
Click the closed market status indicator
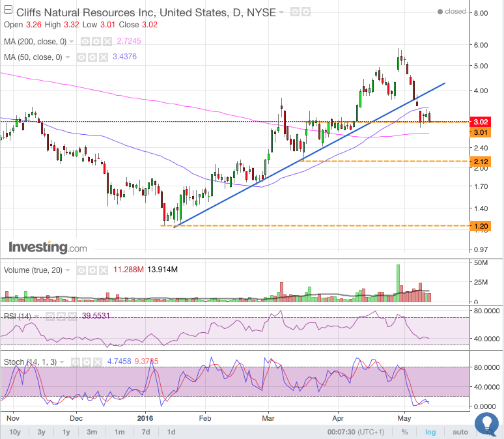(x=452, y=12)
